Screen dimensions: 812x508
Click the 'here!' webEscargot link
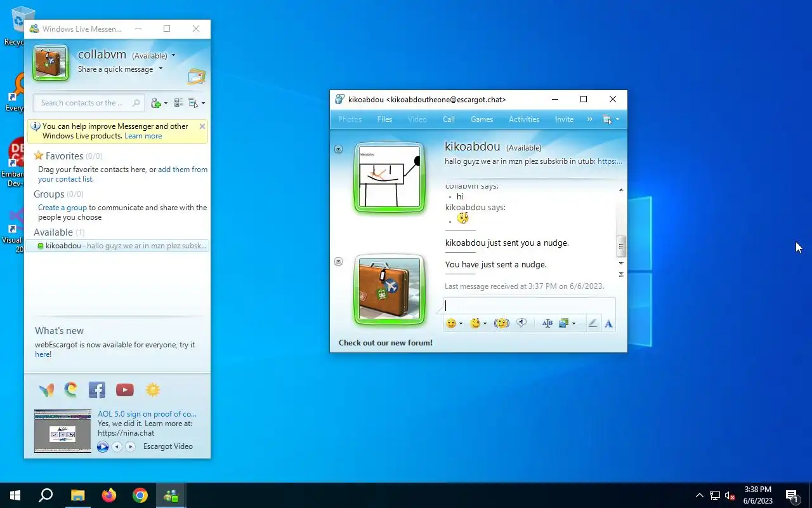pos(43,354)
